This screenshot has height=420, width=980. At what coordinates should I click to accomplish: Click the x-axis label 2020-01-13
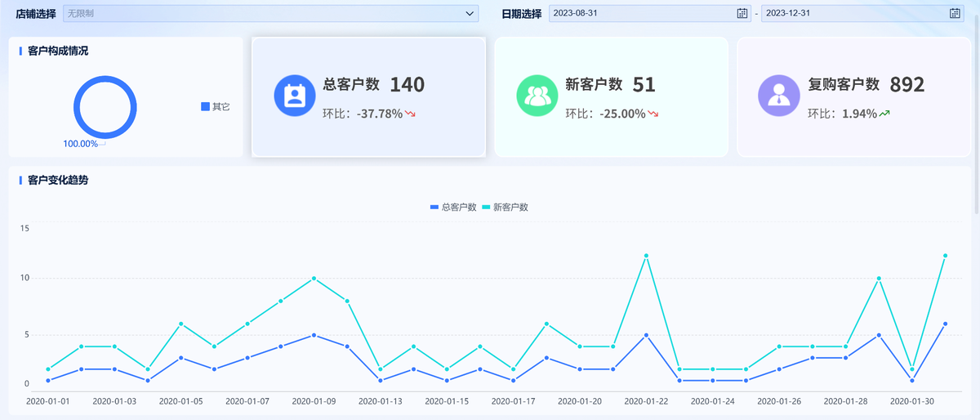coord(380,401)
